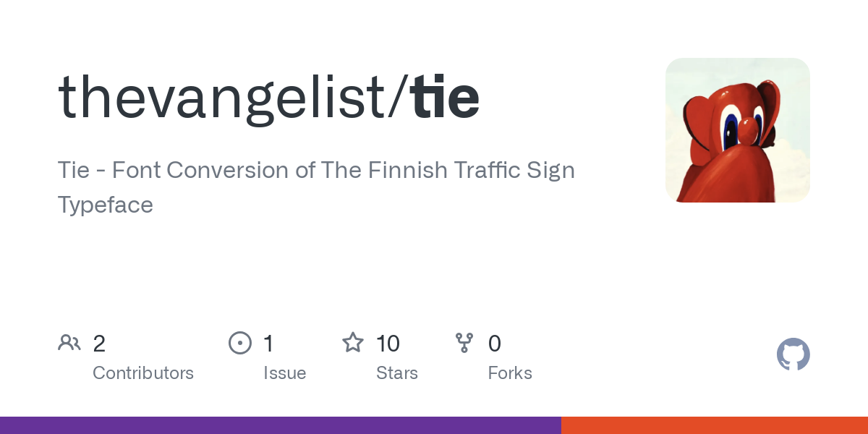Click the 'Tie - Font Conversion' description line
This screenshot has width=868, height=434.
[x=316, y=171]
